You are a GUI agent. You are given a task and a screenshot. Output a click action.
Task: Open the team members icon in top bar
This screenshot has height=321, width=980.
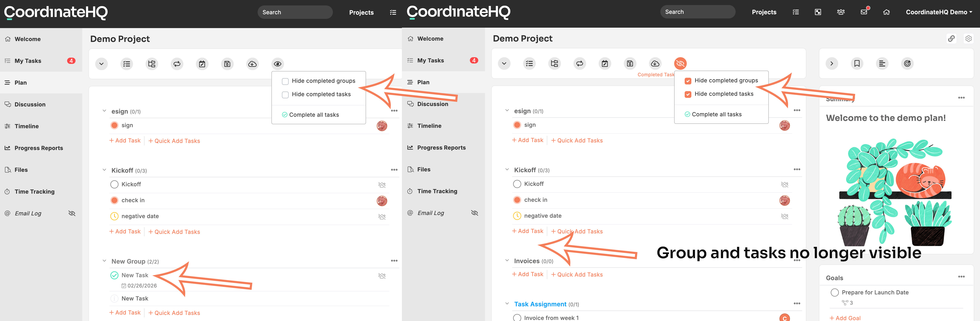(841, 12)
